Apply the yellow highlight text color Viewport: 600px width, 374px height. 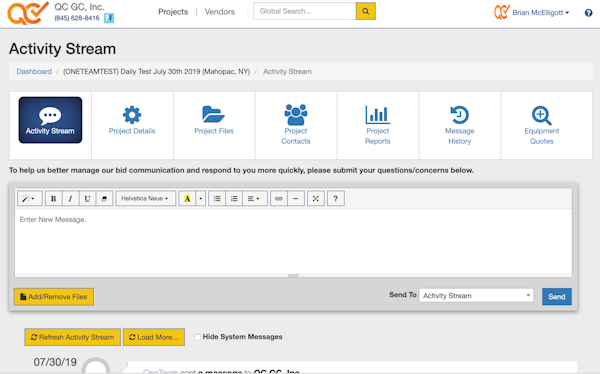(x=187, y=198)
